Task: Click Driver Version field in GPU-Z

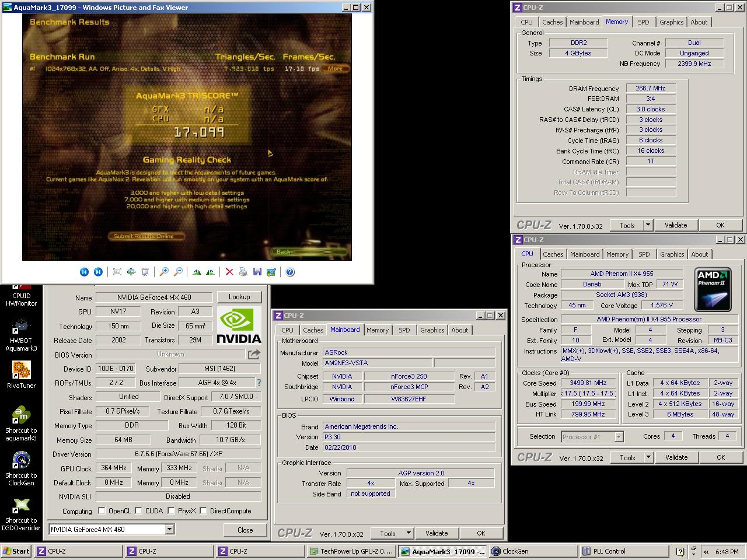Action: (x=177, y=454)
